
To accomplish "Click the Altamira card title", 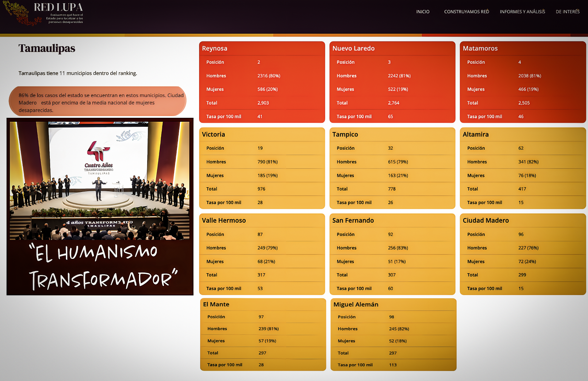I will [x=476, y=134].
